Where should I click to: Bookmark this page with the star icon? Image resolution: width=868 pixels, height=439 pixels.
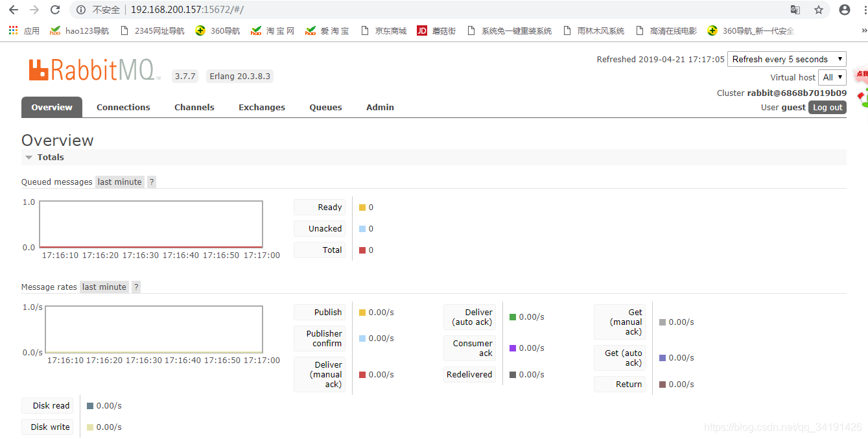819,10
